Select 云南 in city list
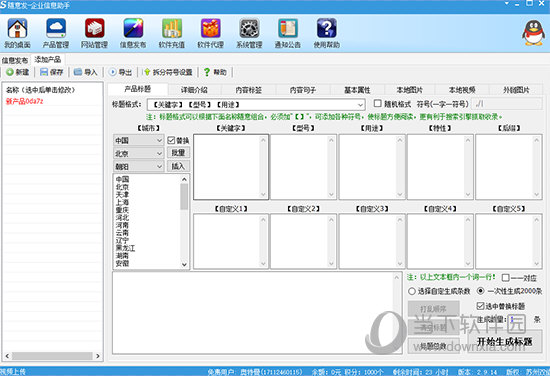 click(x=122, y=233)
